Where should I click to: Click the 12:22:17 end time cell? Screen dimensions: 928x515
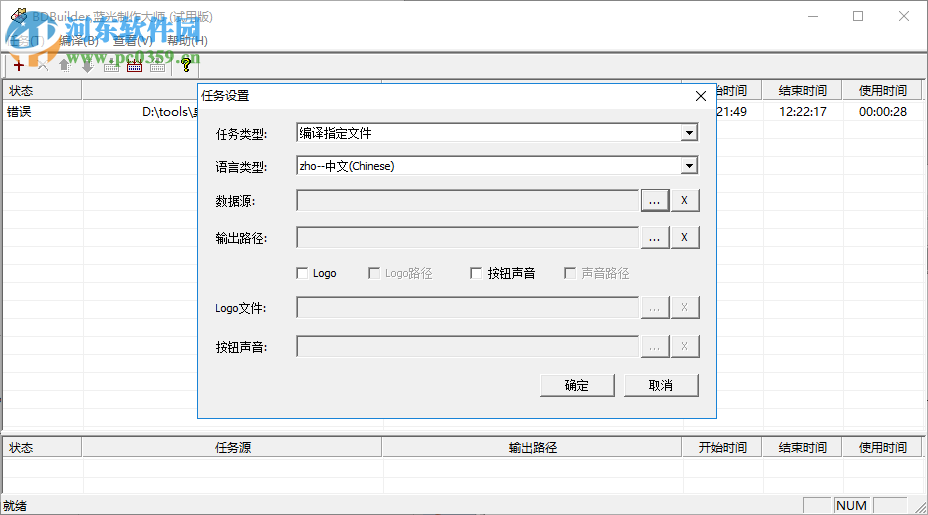point(803,112)
